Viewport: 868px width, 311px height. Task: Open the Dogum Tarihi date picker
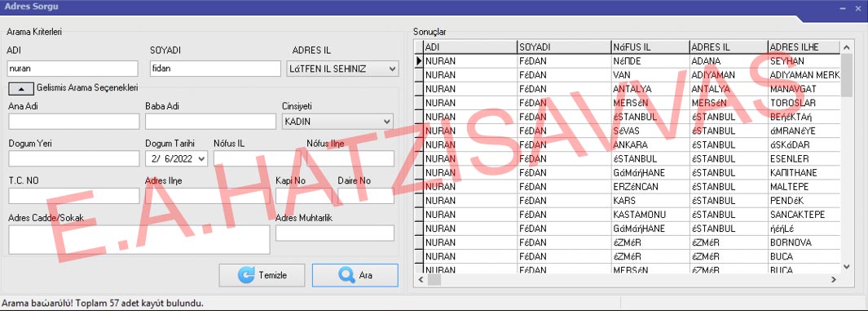tap(201, 158)
